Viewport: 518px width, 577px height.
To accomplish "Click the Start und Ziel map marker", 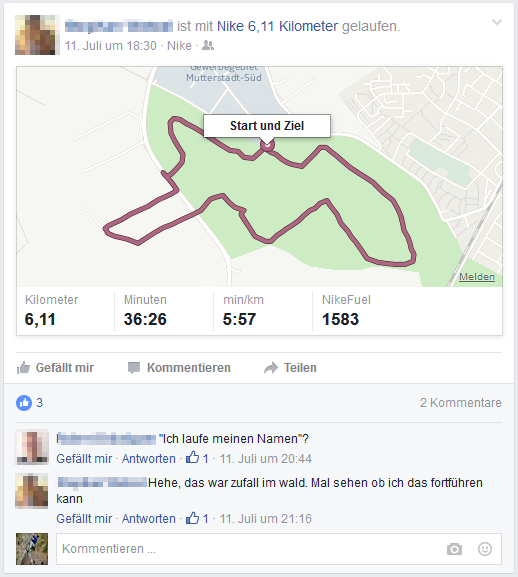I will 267,145.
